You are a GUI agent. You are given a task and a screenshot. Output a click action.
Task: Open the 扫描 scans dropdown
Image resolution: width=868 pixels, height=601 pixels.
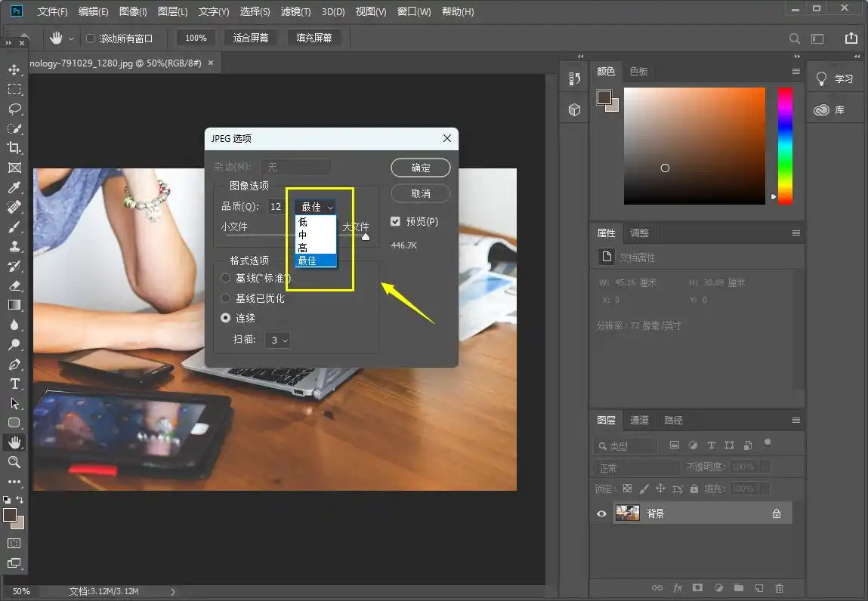[x=278, y=341]
